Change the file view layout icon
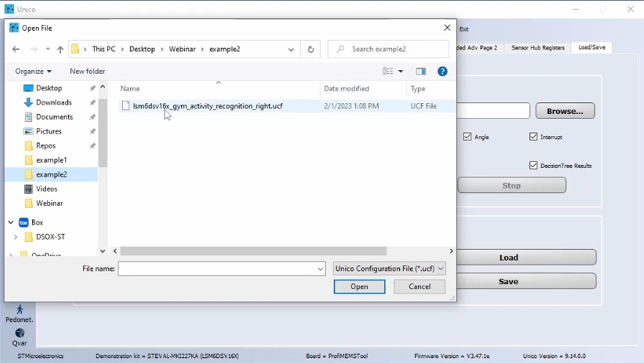 coord(387,72)
